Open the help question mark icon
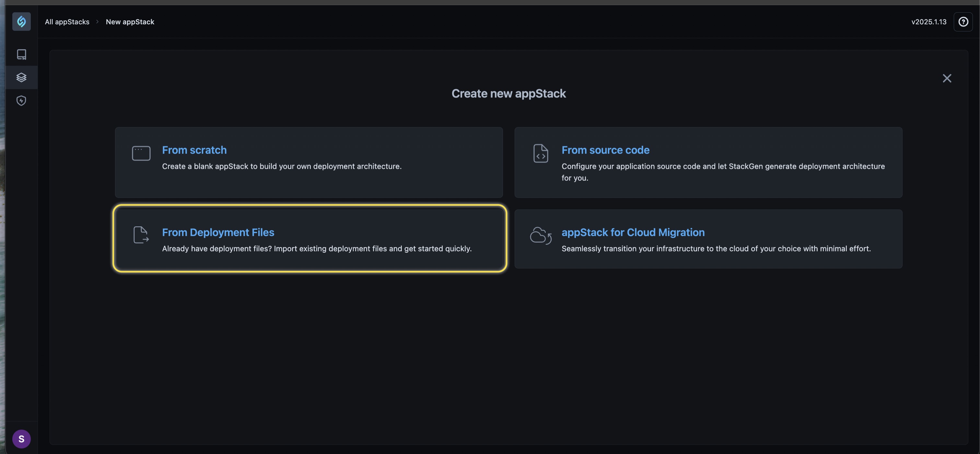Viewport: 980px width, 454px height. 963,22
